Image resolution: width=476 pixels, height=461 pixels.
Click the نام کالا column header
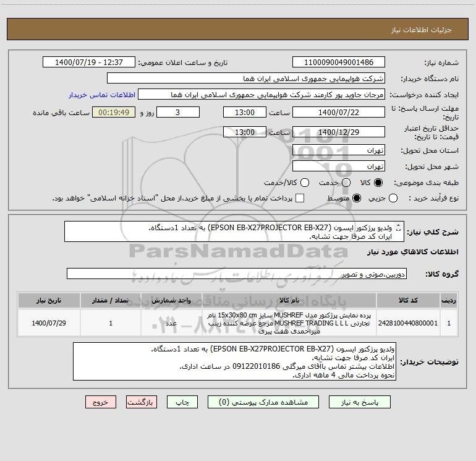[289, 300]
